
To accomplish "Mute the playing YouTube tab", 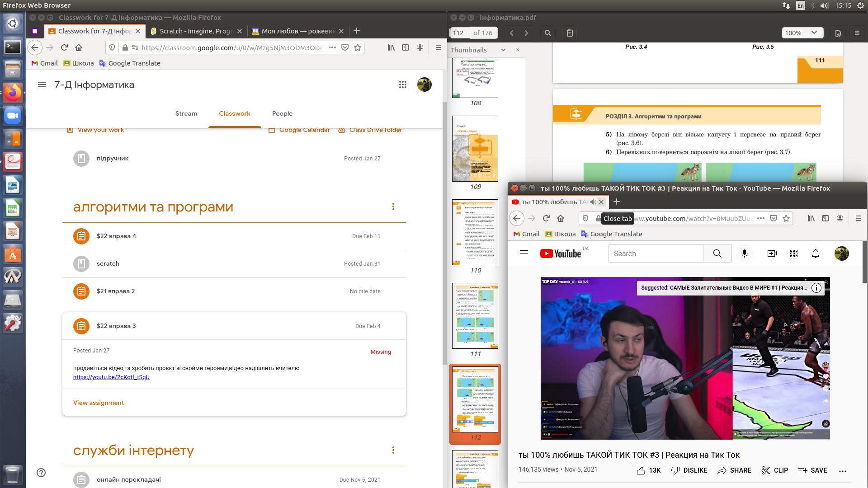I will [593, 202].
